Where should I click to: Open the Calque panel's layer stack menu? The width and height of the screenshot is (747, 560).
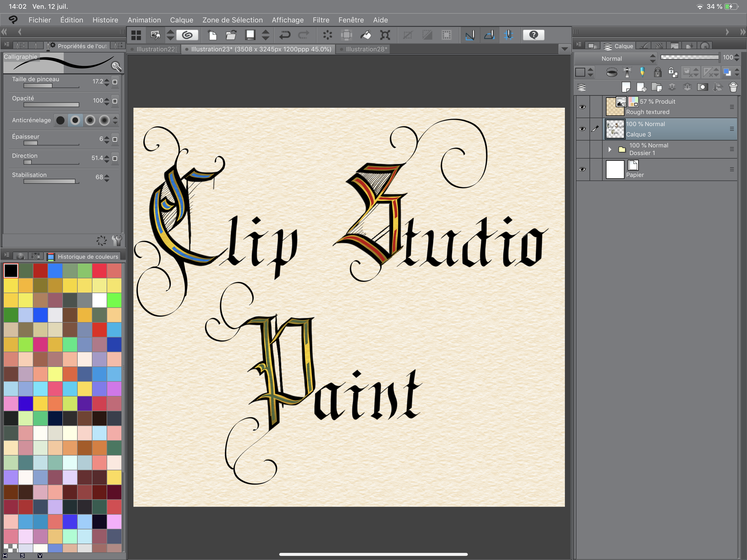tap(582, 87)
